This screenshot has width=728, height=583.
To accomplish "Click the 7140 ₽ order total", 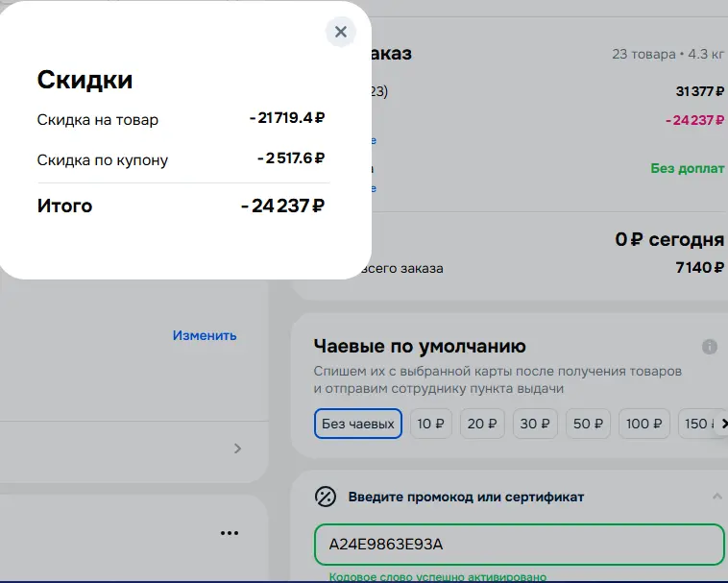I will coord(700,267).
